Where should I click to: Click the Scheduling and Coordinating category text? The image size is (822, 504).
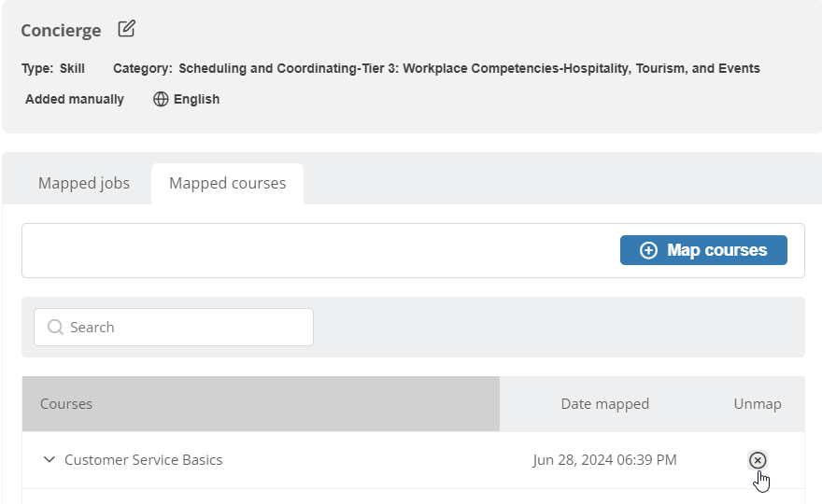point(469,69)
